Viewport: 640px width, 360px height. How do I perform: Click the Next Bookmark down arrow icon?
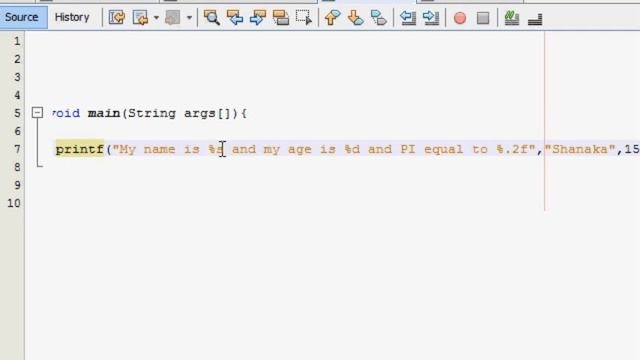tap(356, 18)
